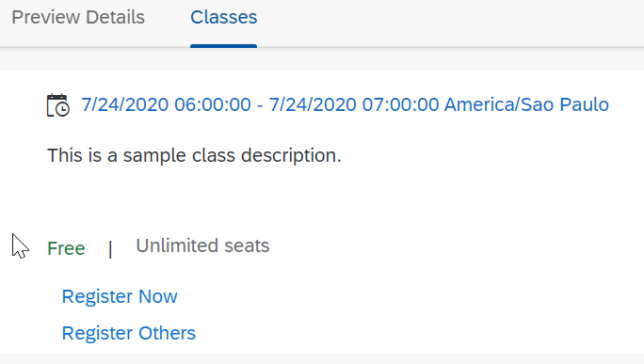Click the 06:00:00 start time

tap(213, 104)
